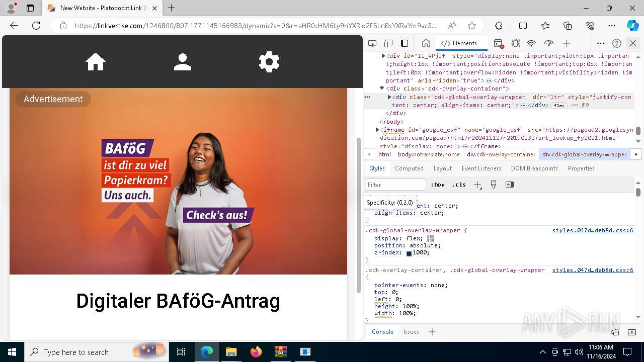Screen dimensions: 644x362
Task: Open the Collections icon
Action: 568,26
